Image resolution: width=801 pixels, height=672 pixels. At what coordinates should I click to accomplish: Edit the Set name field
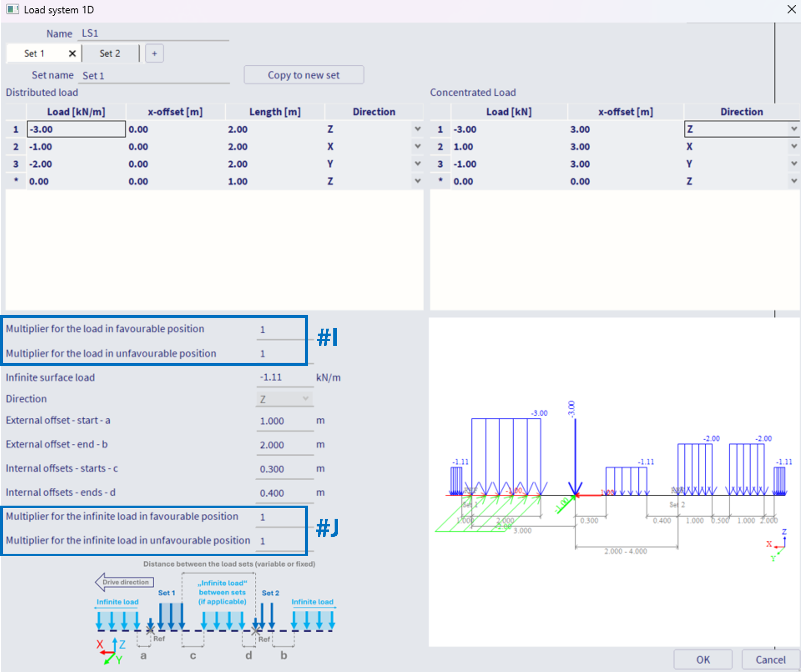coord(153,75)
